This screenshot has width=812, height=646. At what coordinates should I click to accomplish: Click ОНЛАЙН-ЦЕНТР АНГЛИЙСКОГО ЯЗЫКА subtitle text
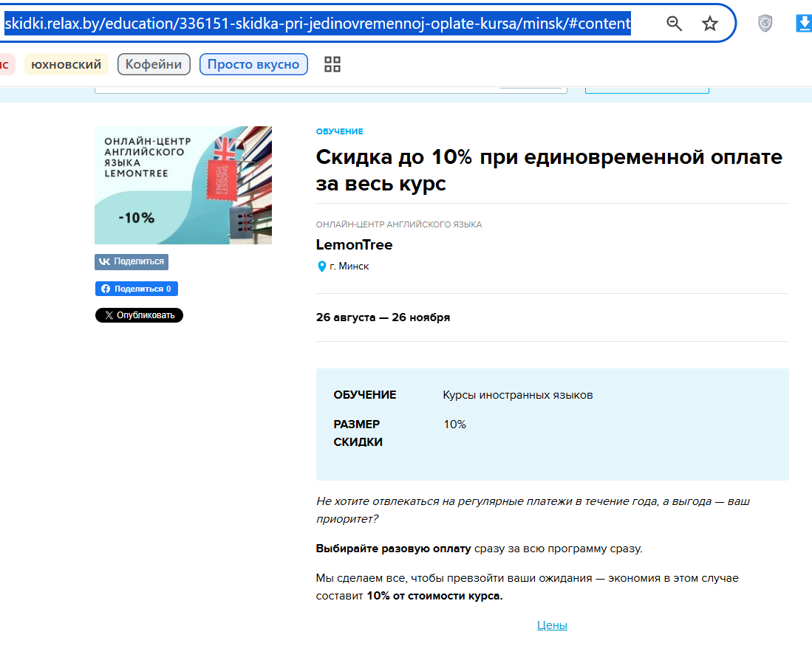(399, 224)
